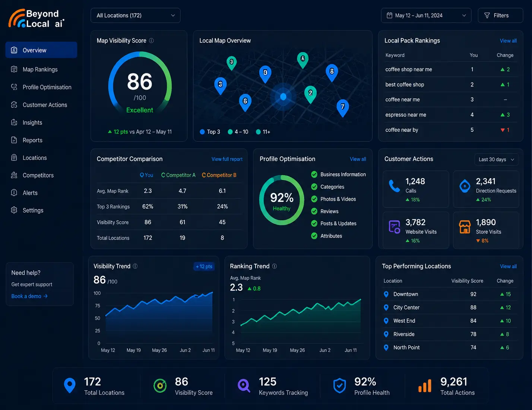Click View all in Local Pack Rankings

click(508, 41)
